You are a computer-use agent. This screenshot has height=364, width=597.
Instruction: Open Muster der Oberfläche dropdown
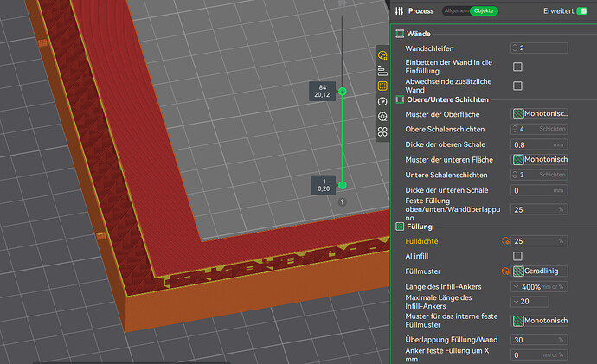coord(539,114)
